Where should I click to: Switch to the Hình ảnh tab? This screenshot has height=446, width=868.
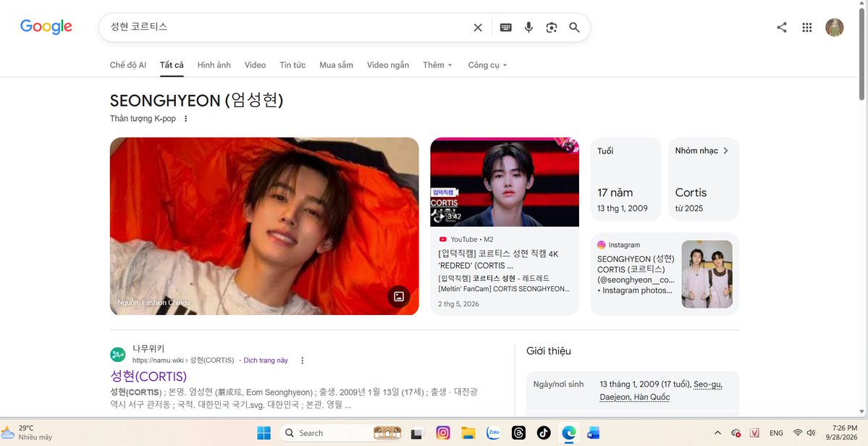tap(214, 64)
